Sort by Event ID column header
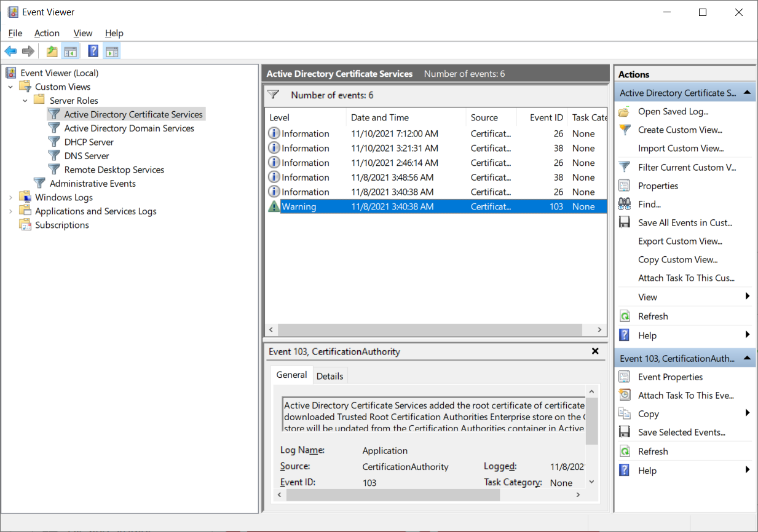758x532 pixels. 541,117
